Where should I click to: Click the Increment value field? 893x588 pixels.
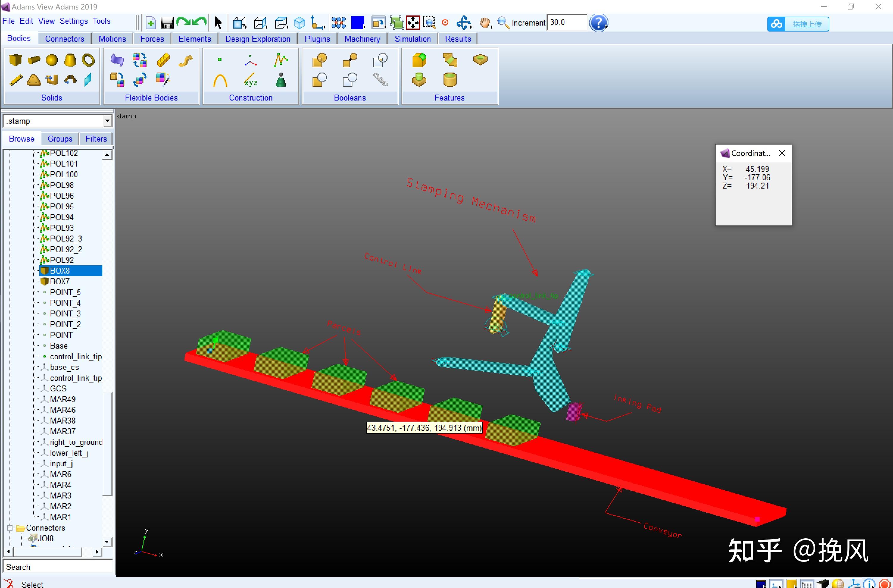pyautogui.click(x=566, y=23)
